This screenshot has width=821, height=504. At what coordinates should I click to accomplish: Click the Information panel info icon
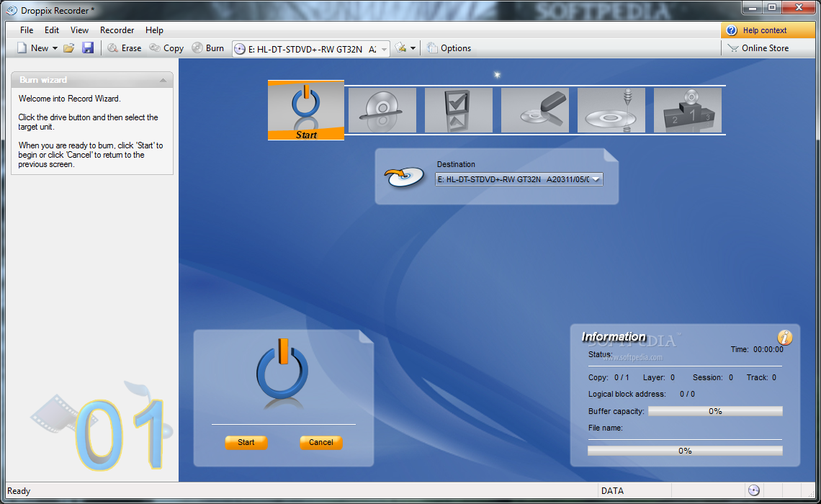(784, 338)
